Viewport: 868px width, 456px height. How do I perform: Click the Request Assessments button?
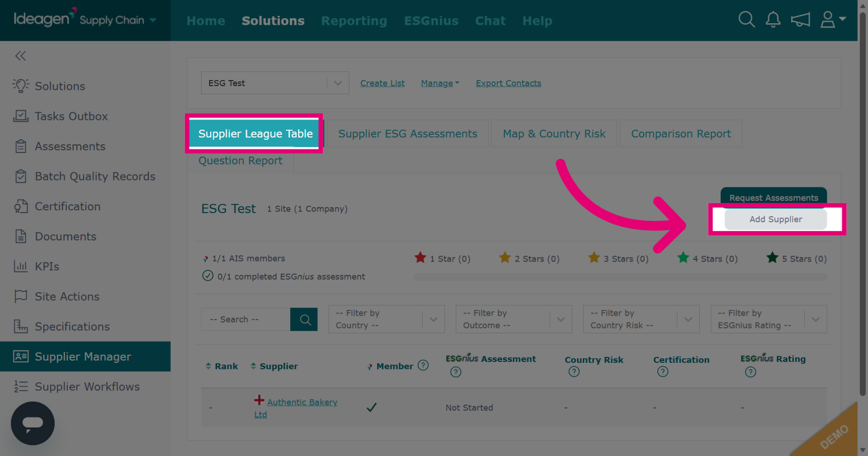(774, 197)
